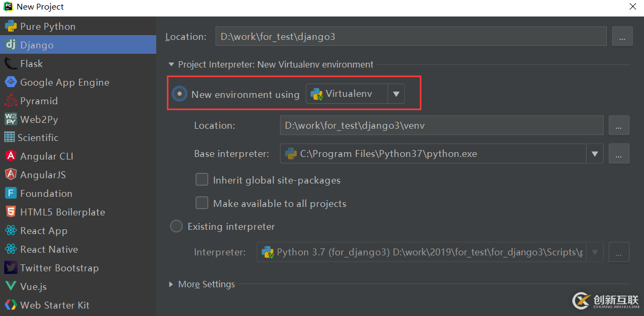The height and width of the screenshot is (316, 644).
Task: Expand More Settings section
Action: pyautogui.click(x=171, y=284)
